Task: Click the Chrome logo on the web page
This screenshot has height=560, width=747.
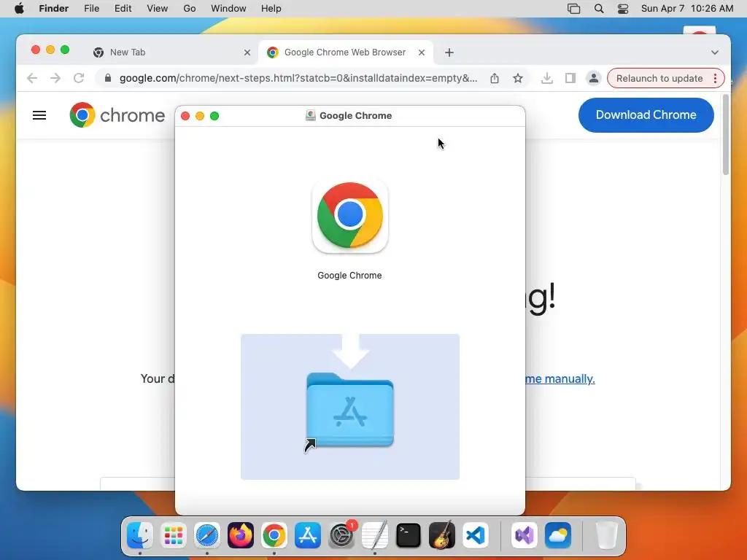Action: click(x=117, y=115)
